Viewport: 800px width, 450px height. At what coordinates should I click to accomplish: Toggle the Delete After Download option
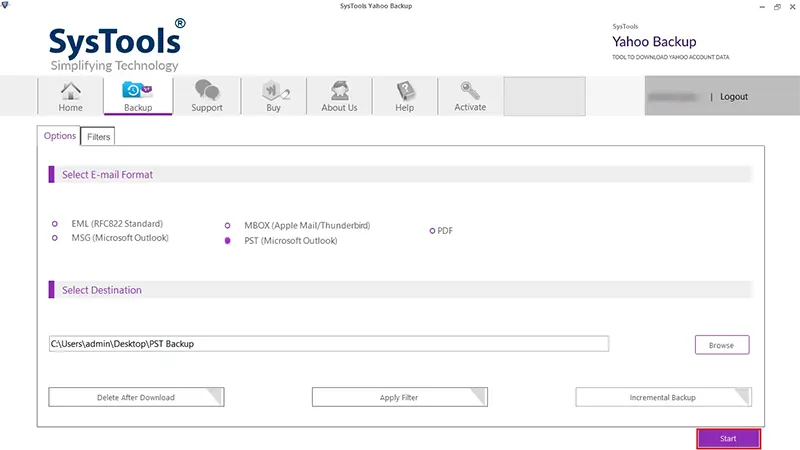[x=136, y=397]
